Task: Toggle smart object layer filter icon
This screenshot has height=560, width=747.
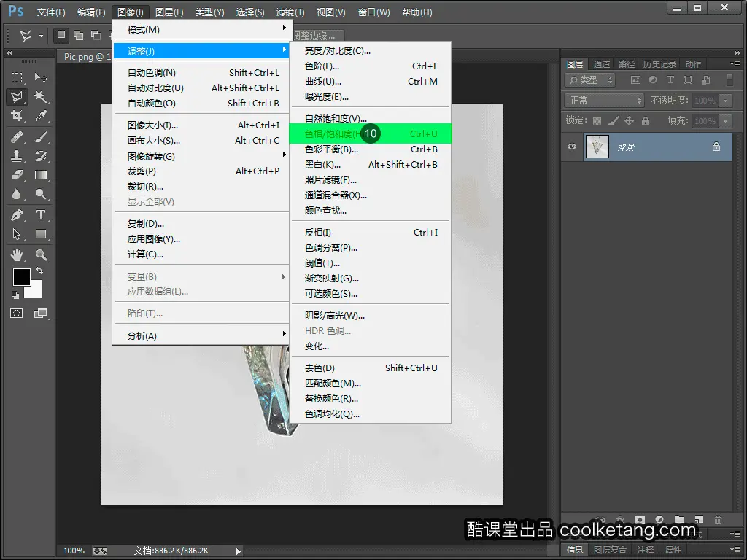Action: [706, 80]
